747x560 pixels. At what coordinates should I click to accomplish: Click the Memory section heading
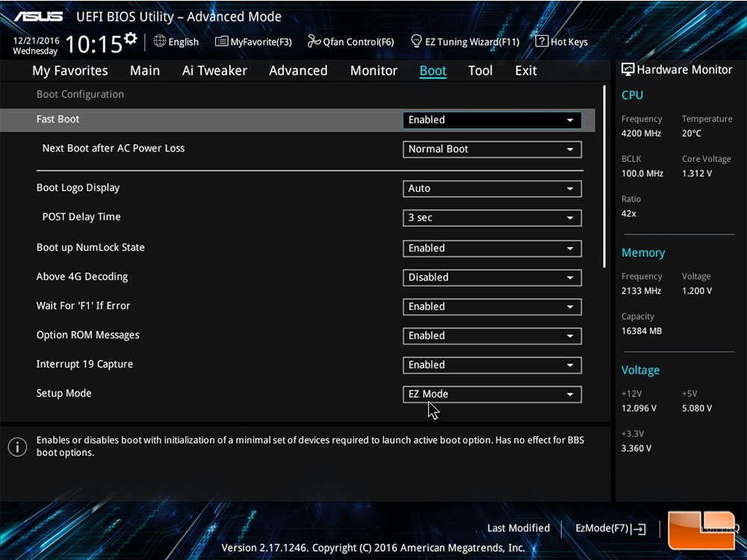(x=643, y=253)
